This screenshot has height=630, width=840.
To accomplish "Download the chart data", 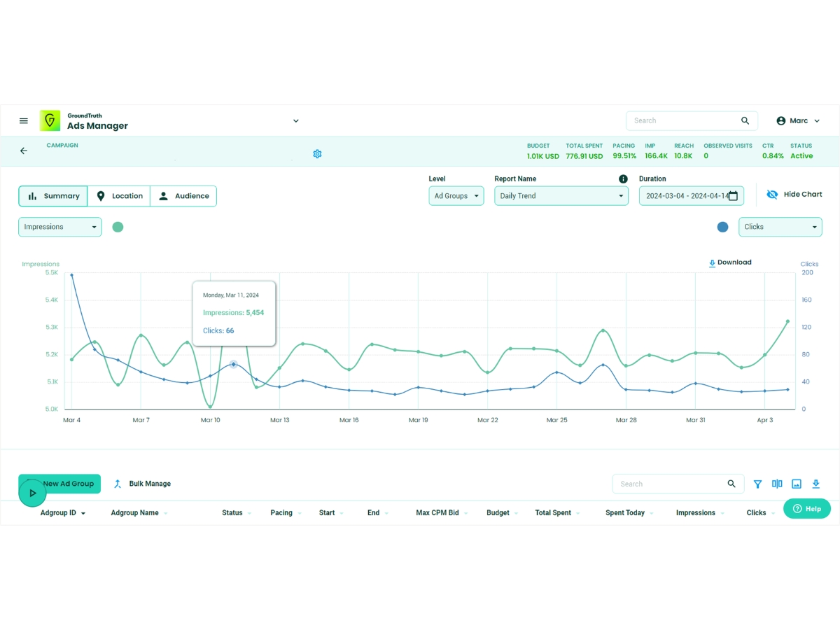I will (730, 262).
